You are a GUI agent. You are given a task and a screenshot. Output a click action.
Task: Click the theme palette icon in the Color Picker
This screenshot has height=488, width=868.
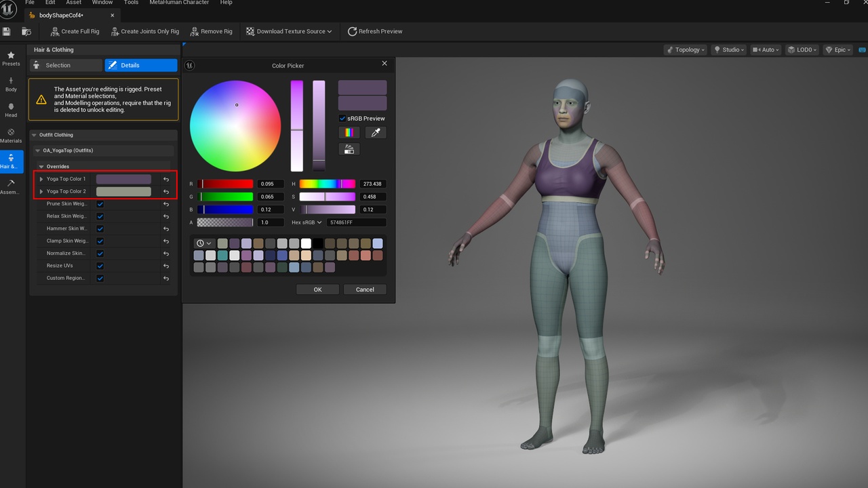point(349,149)
